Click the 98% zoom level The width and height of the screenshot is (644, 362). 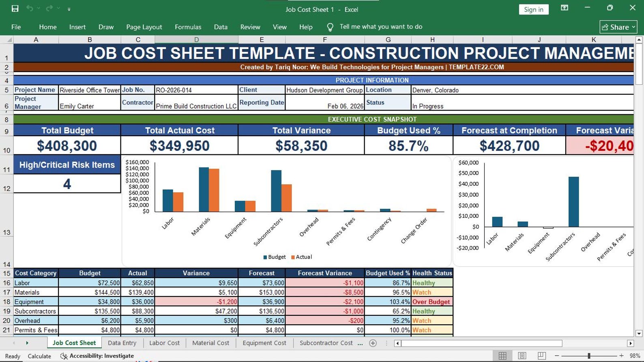point(635,356)
